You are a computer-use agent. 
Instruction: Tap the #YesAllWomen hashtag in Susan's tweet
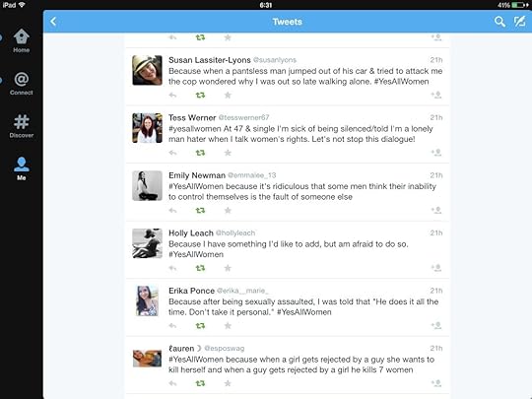pyautogui.click(x=401, y=82)
